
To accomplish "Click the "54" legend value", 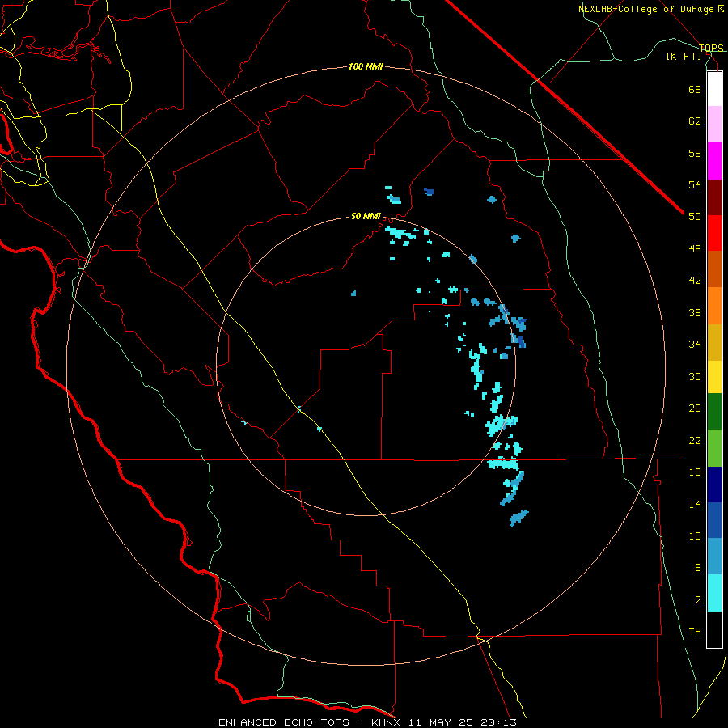I will coord(695,184).
